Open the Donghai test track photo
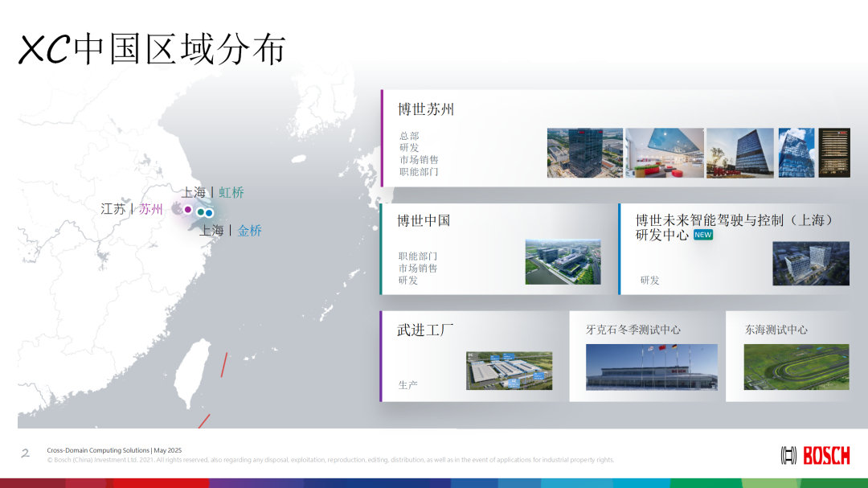868x488 pixels. point(796,367)
